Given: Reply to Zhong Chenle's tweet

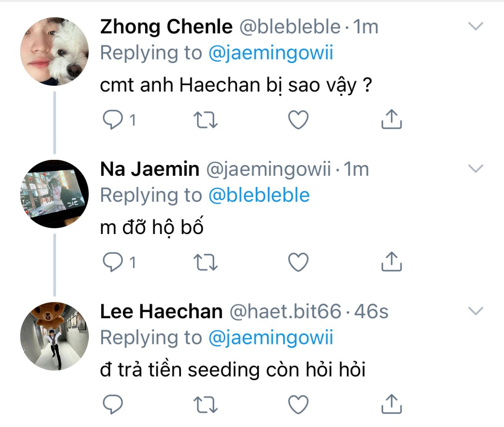Looking at the screenshot, I should click(x=113, y=120).
